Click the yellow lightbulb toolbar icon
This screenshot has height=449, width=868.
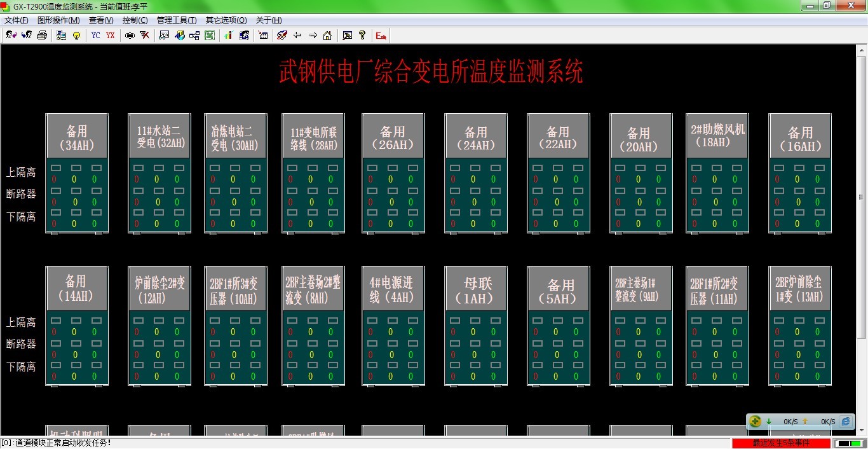click(x=76, y=35)
